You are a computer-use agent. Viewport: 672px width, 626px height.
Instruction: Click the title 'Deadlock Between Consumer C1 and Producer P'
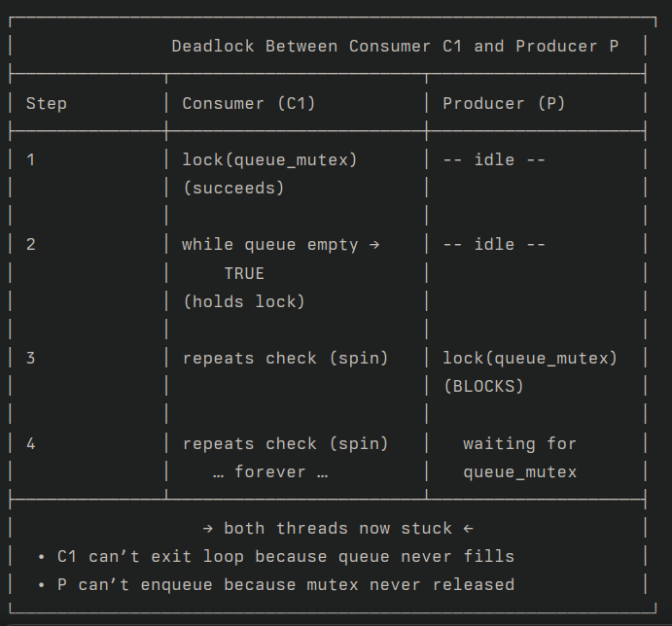[395, 47]
